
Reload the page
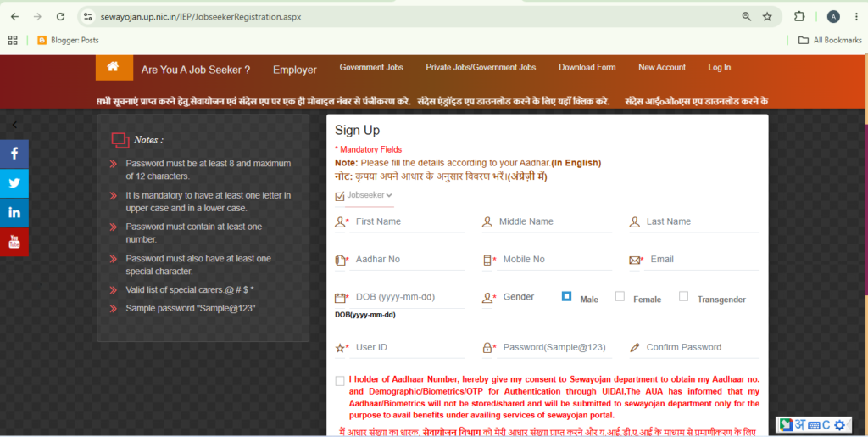pyautogui.click(x=60, y=17)
